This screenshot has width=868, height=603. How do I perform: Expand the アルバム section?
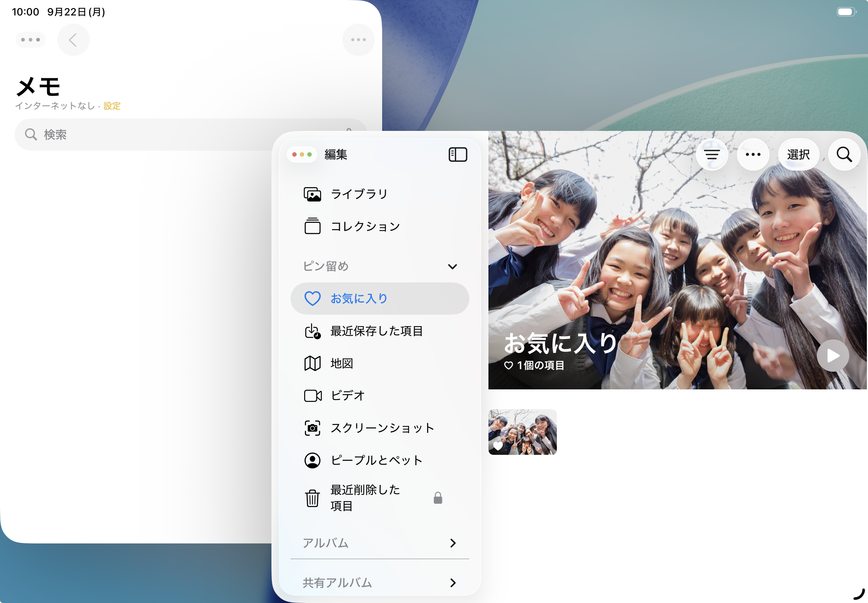453,543
